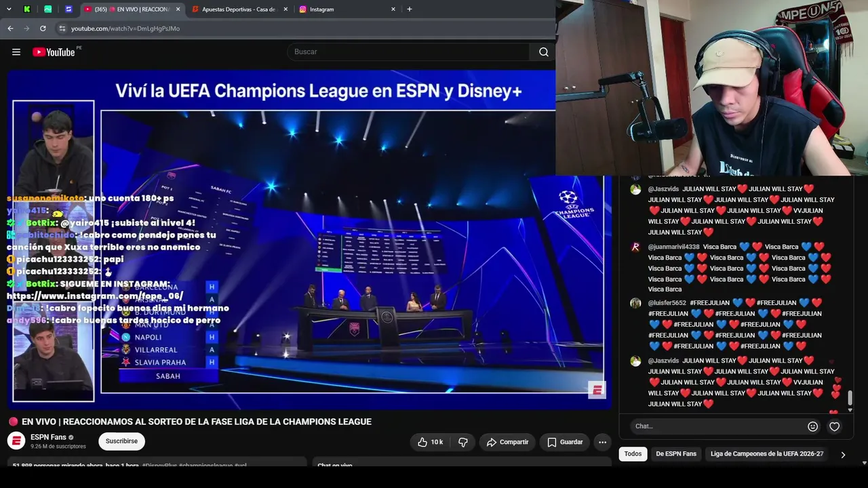Click the Compartir share button
The image size is (868, 488).
pos(507,442)
